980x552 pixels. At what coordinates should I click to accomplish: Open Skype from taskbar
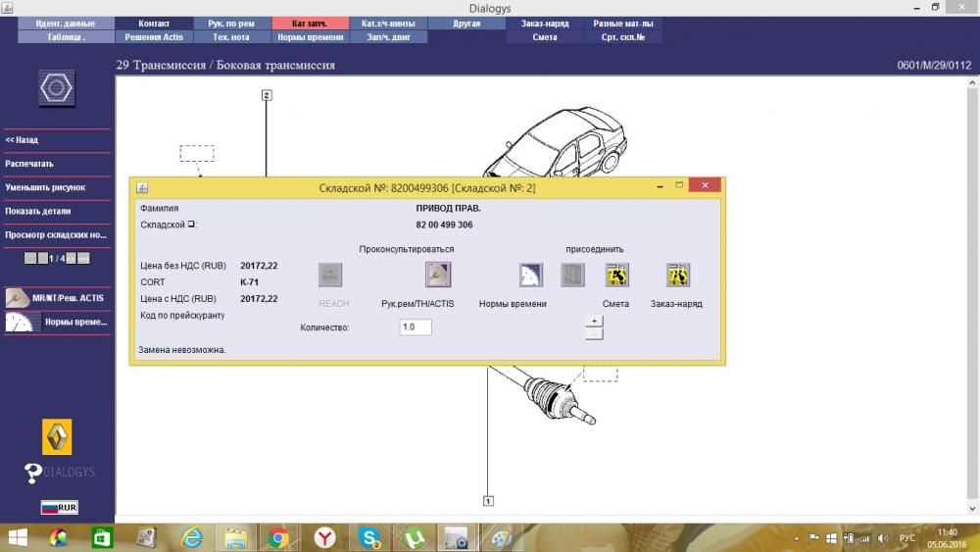(x=370, y=537)
